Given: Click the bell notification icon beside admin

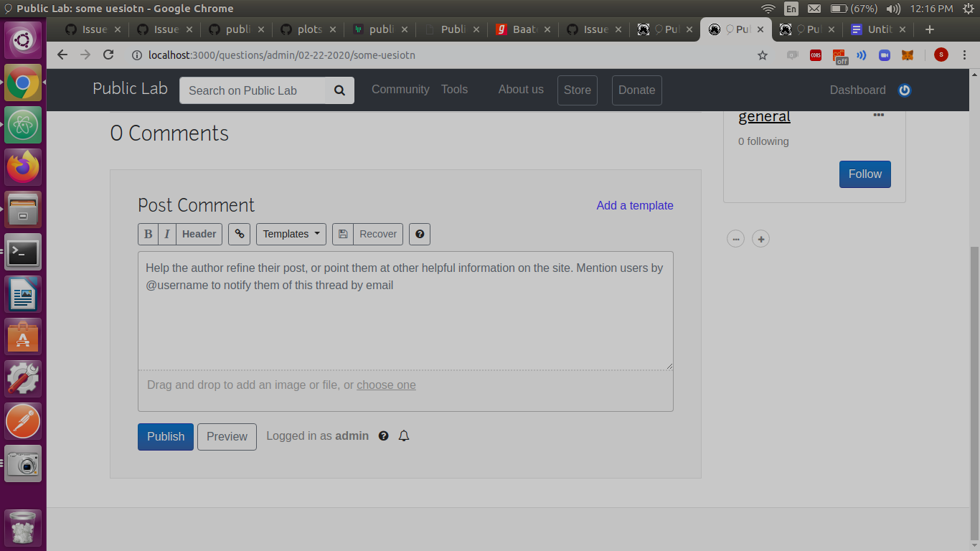Looking at the screenshot, I should tap(404, 435).
